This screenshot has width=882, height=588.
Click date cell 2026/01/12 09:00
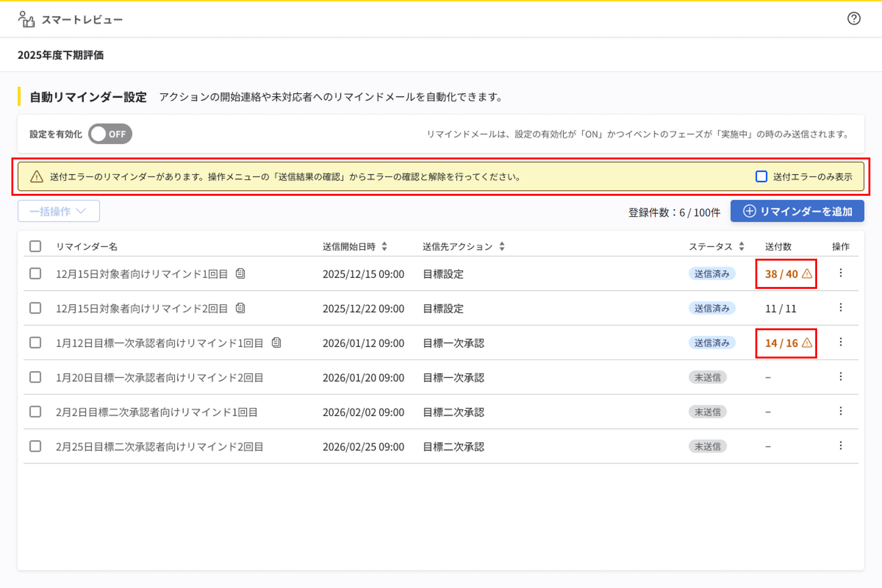point(363,343)
